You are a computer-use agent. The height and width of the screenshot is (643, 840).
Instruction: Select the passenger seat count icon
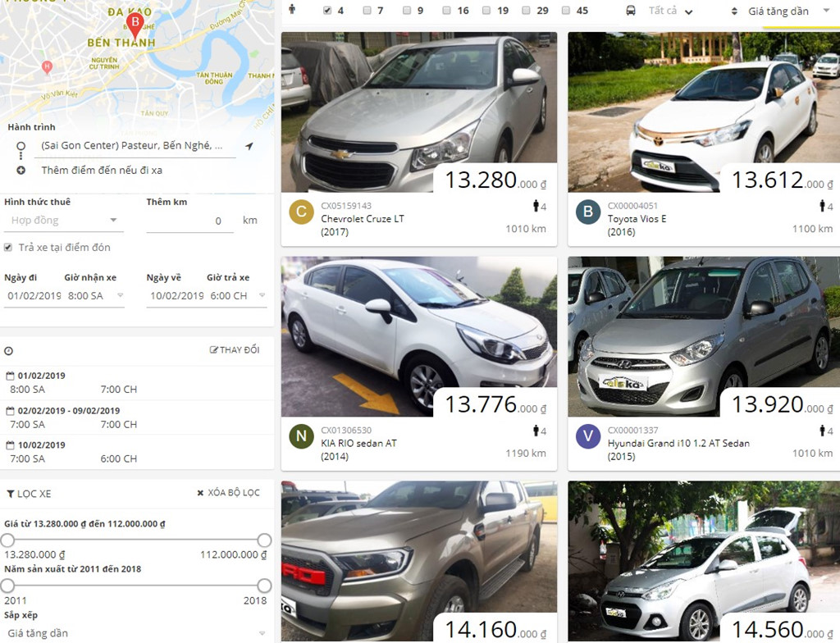[291, 10]
